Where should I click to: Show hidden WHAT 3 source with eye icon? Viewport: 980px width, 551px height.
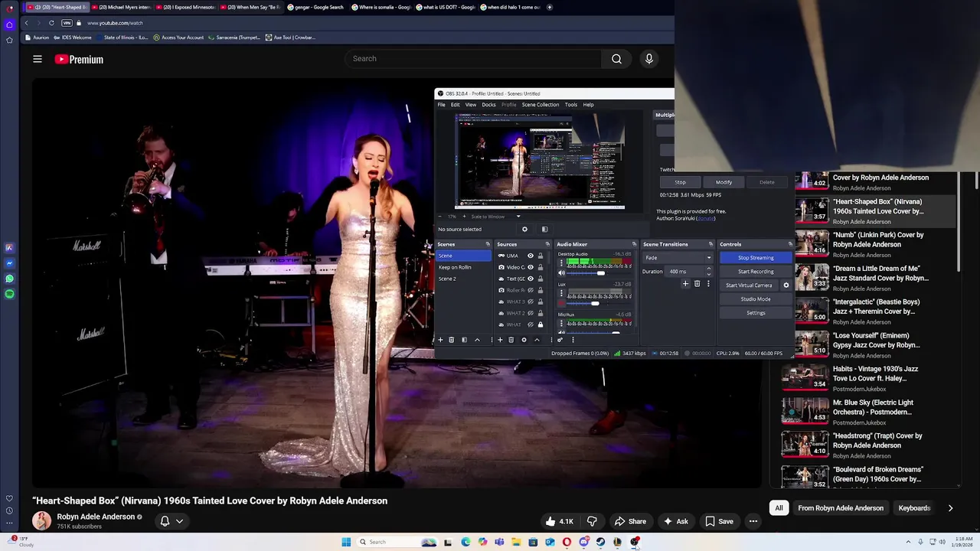coord(530,302)
